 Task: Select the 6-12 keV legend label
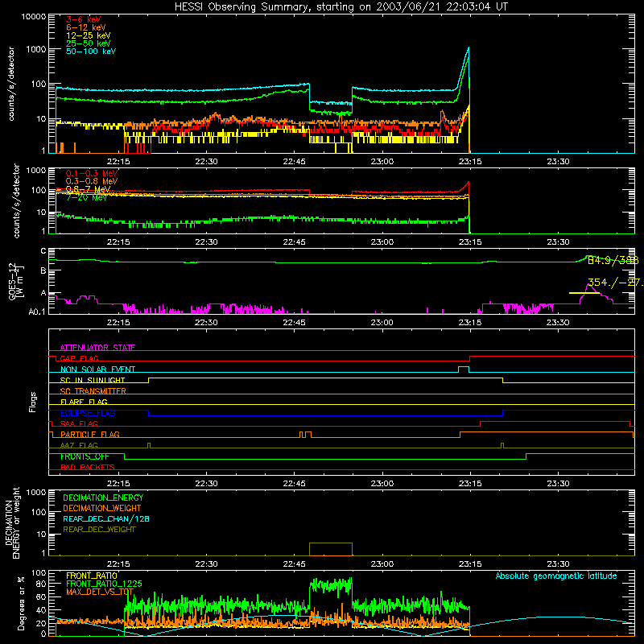click(86, 27)
